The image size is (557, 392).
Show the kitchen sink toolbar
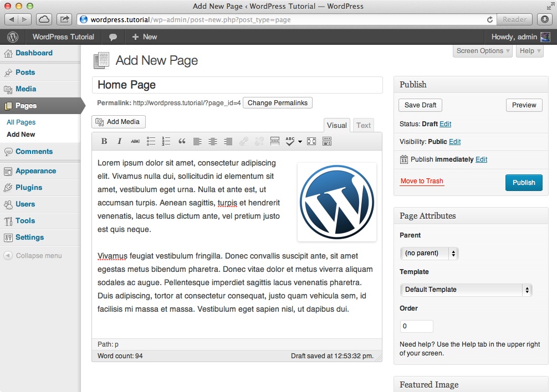[327, 141]
